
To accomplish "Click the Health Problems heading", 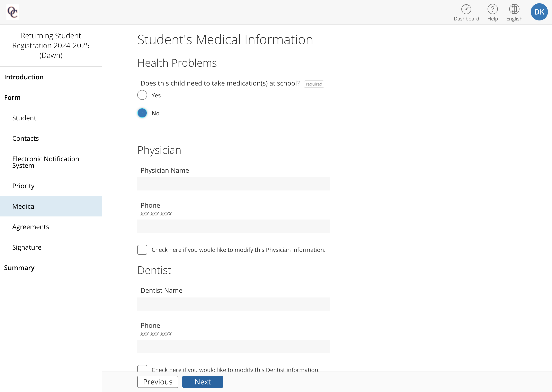I will (x=177, y=63).
